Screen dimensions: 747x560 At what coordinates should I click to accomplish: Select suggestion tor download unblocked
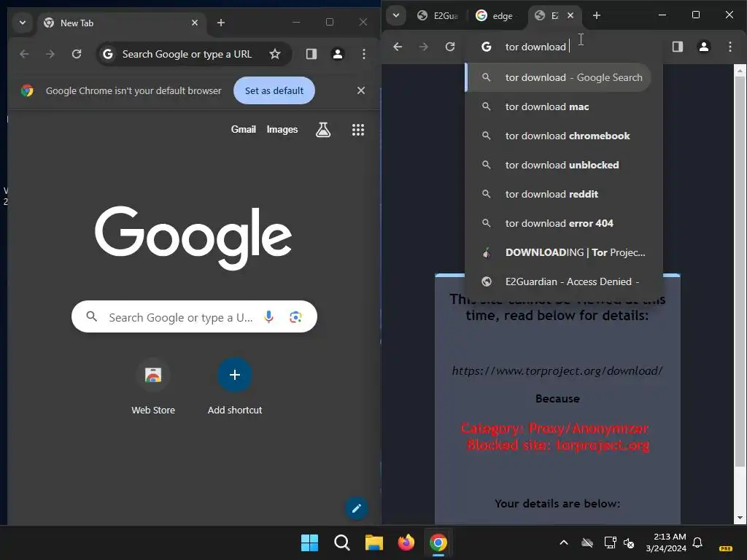pos(564,165)
